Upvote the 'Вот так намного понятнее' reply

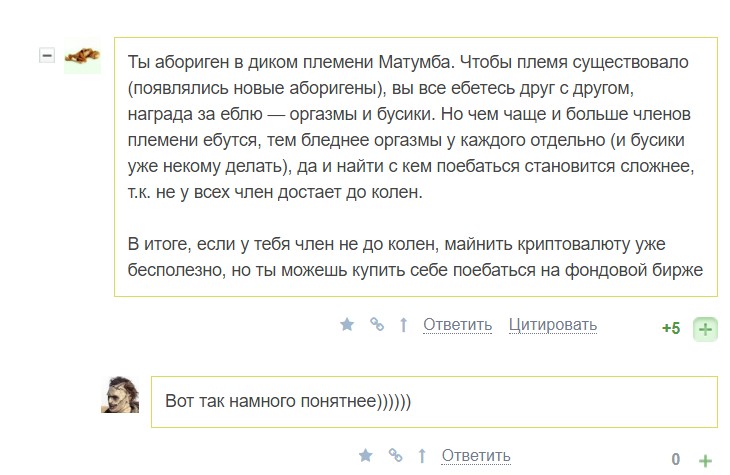[x=706, y=460]
